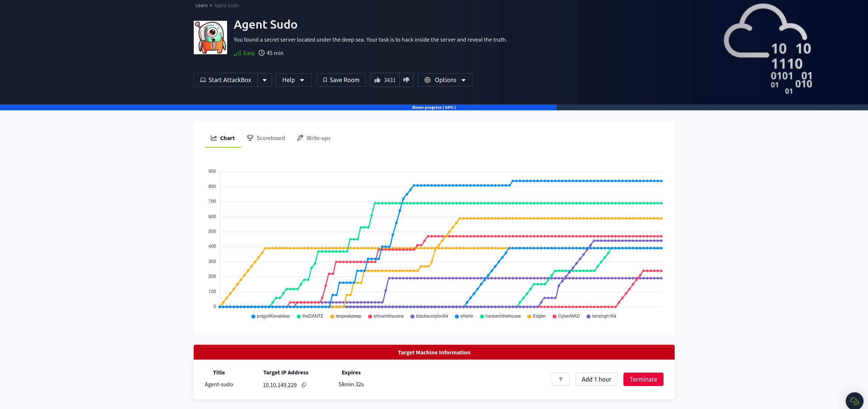Open the Help dropdown menu
Screen dimensions: 868x409
coord(293,80)
